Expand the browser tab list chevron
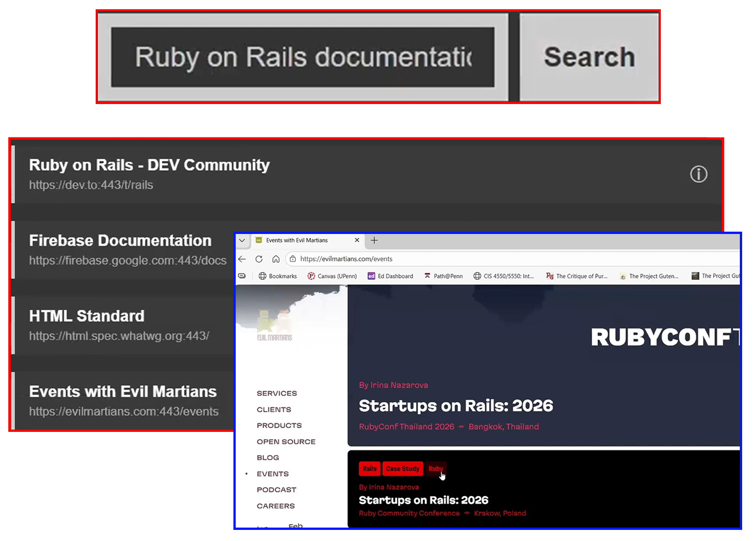This screenshot has height=541, width=756. point(242,240)
